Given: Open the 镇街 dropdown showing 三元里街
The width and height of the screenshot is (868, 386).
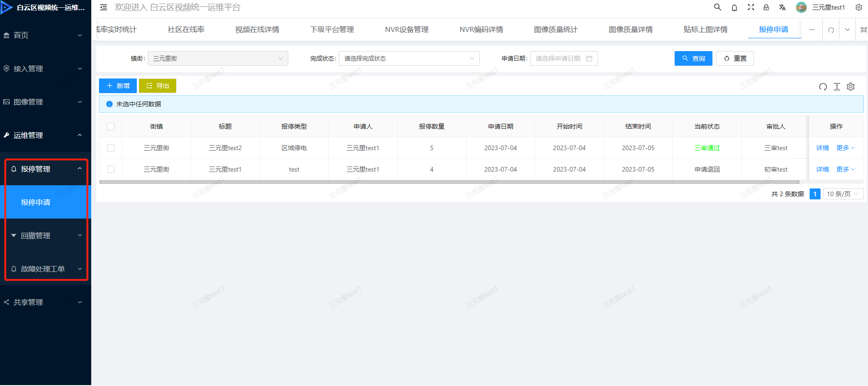Looking at the screenshot, I should click(x=218, y=58).
